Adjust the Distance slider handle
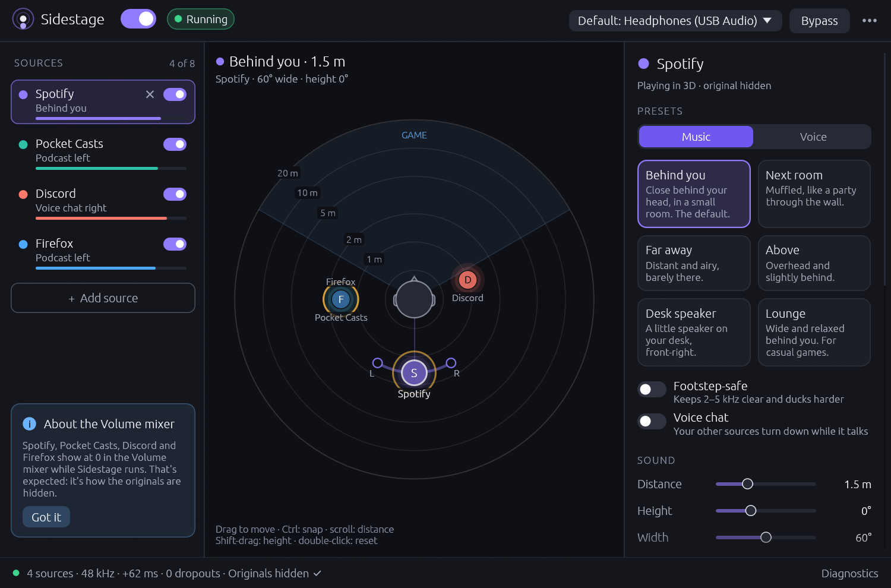Image resolution: width=891 pixels, height=588 pixels. [x=748, y=484]
